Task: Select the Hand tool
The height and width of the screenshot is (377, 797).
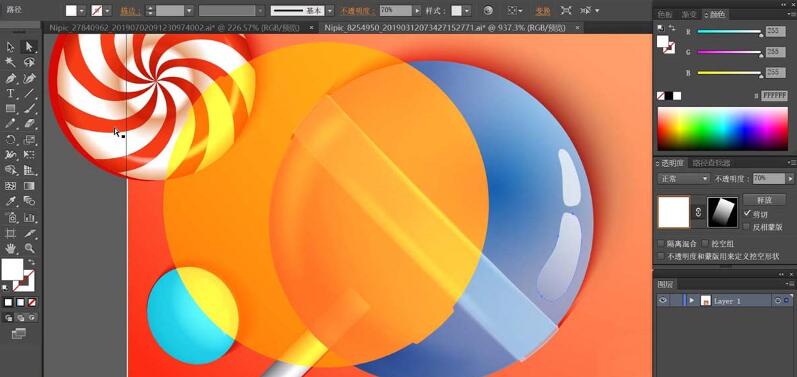Action: click(10, 248)
